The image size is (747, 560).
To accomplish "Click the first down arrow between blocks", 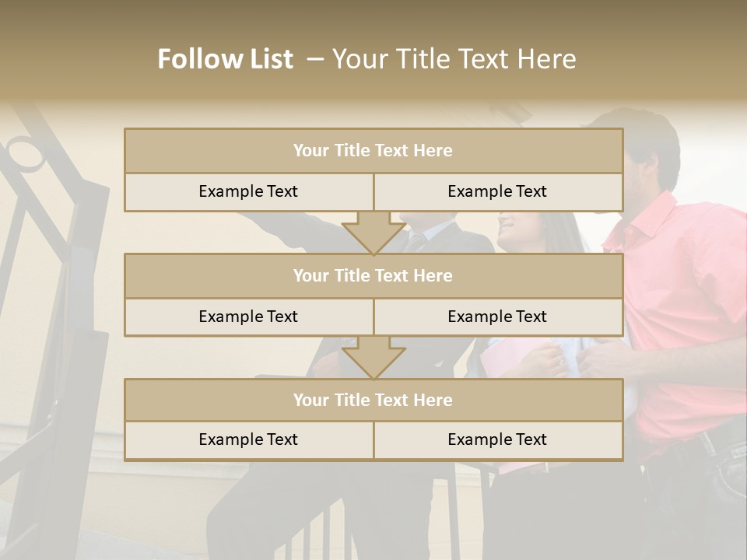I will (x=373, y=233).
